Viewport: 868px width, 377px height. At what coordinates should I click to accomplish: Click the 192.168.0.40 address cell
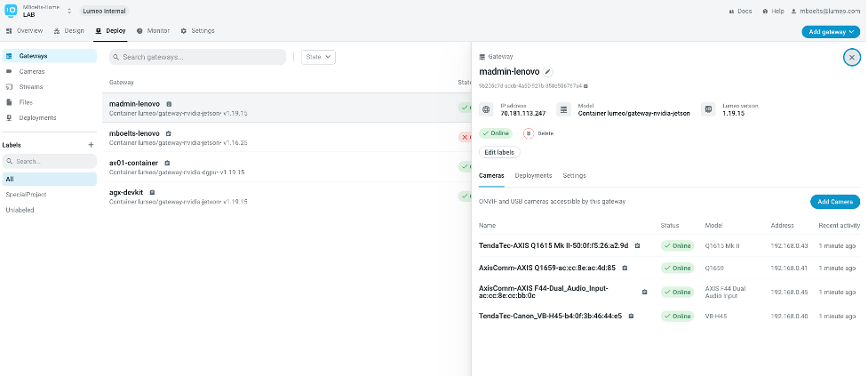pyautogui.click(x=789, y=316)
